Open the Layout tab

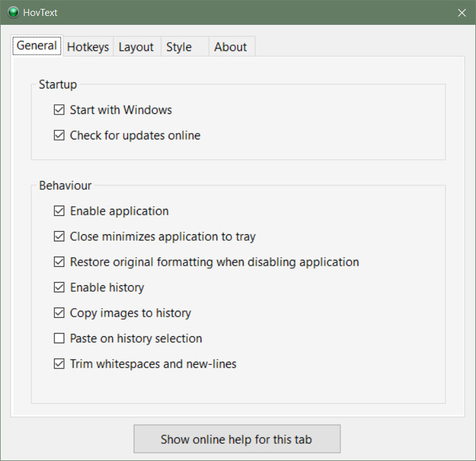pyautogui.click(x=136, y=47)
